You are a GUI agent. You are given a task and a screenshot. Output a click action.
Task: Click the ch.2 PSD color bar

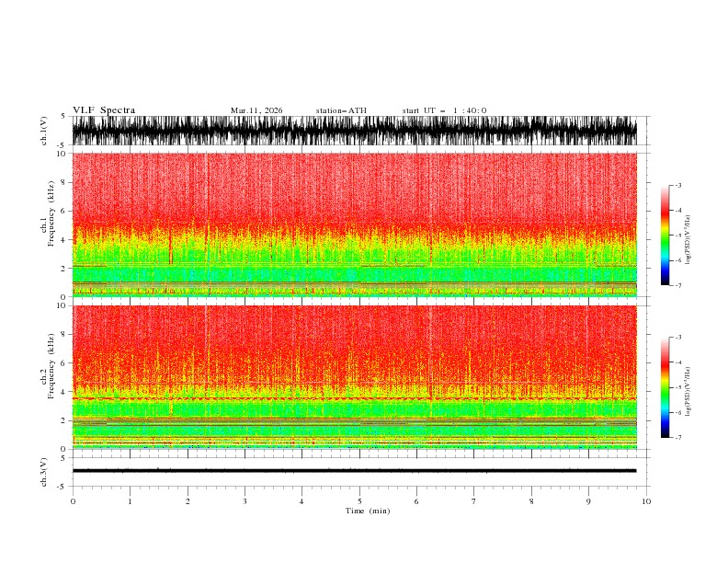coord(665,387)
